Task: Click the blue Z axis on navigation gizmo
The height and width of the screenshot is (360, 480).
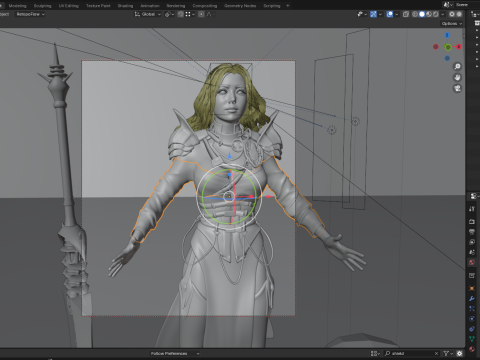Action: (x=447, y=35)
